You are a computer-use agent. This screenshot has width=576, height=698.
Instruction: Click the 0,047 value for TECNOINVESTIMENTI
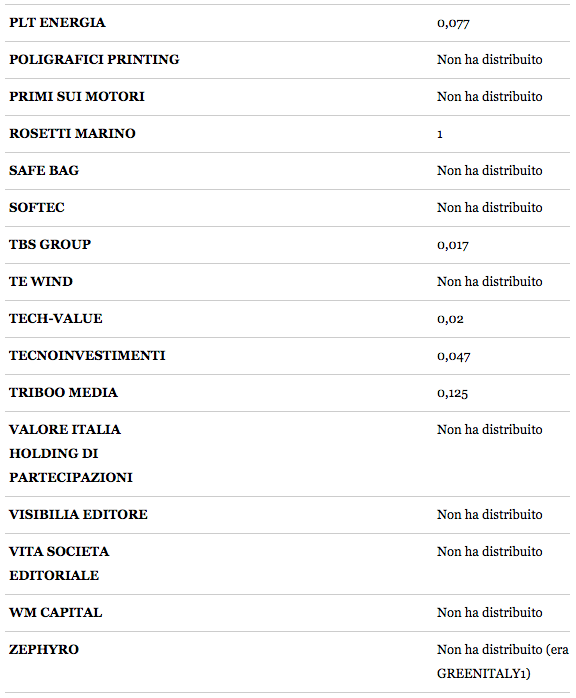454,356
